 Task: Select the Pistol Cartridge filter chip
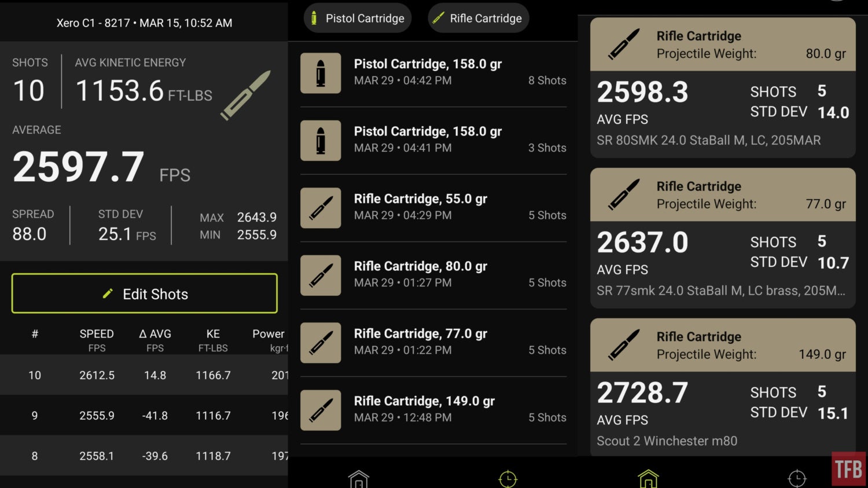(358, 19)
